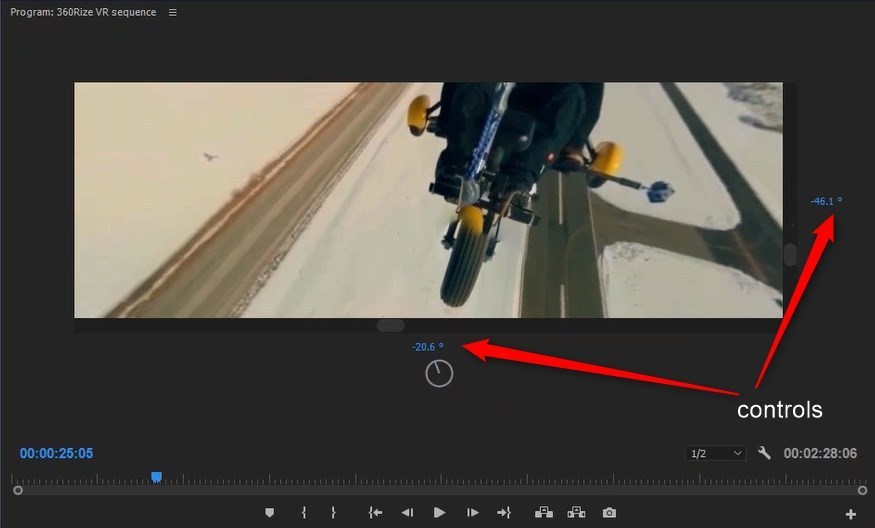The height and width of the screenshot is (528, 875).
Task: Click the 00:00:25:05 playhead timecode
Action: pos(56,453)
